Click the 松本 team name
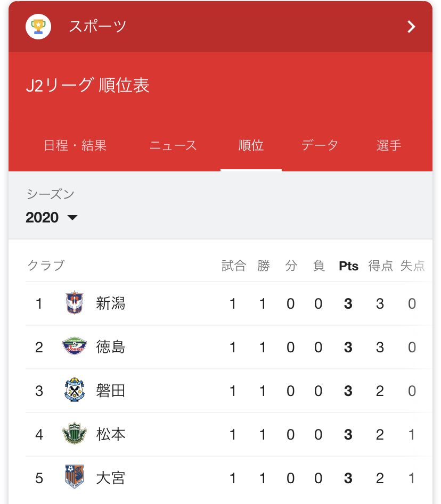441x504 pixels. coord(111,434)
